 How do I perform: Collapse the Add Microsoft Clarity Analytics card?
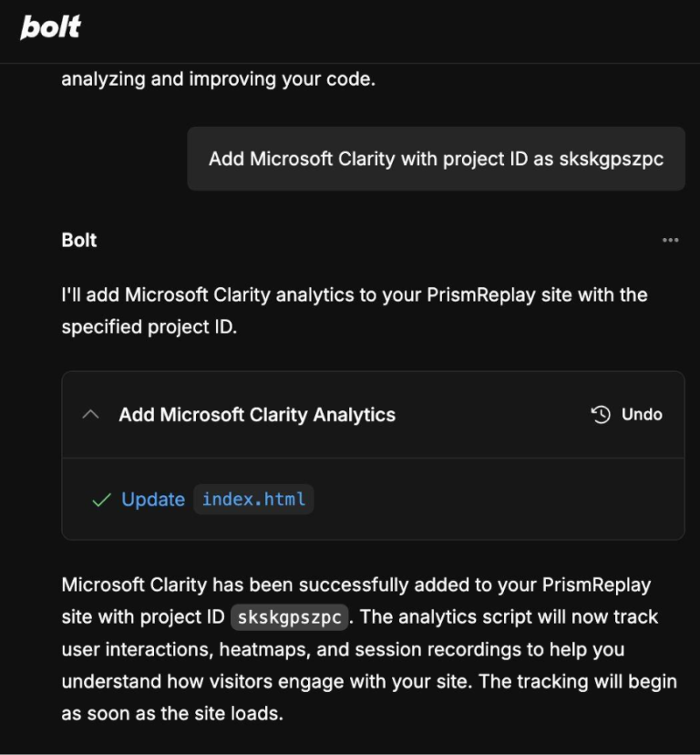coord(90,415)
